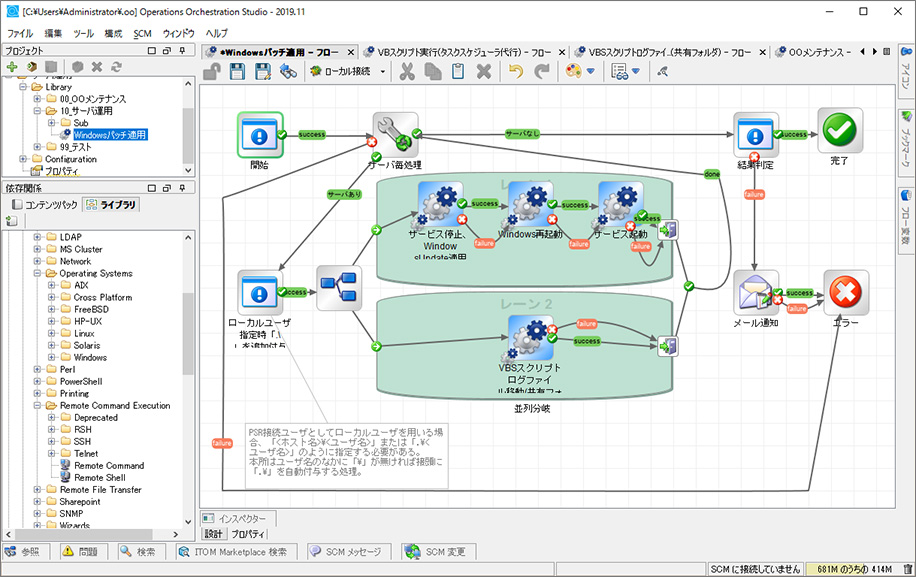Switch to the コンテンツパック tab
This screenshot has width=916, height=577.
(45, 204)
